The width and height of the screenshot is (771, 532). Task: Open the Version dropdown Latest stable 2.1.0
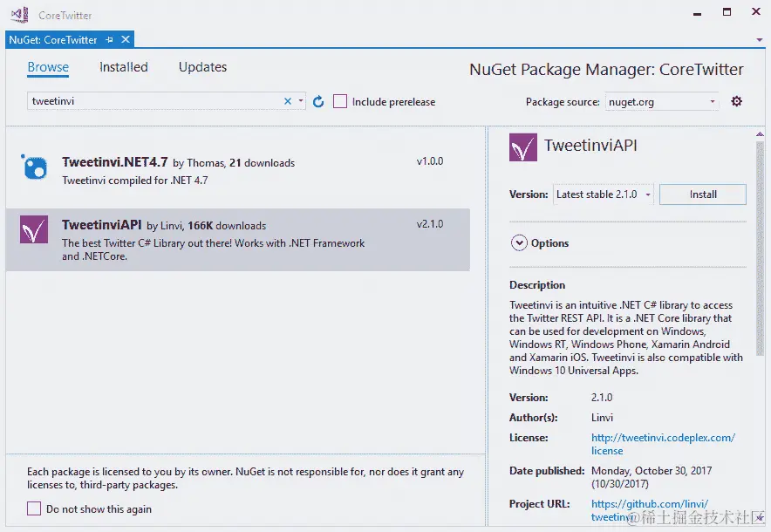604,194
